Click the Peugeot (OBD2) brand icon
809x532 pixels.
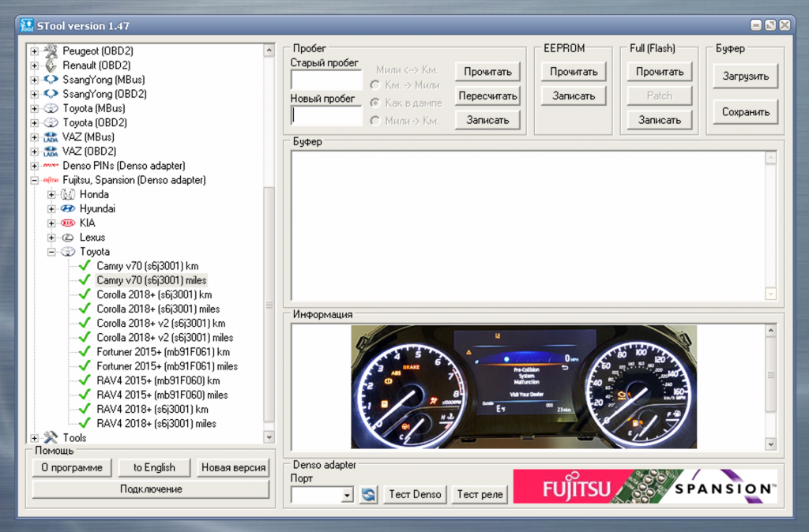click(51, 51)
